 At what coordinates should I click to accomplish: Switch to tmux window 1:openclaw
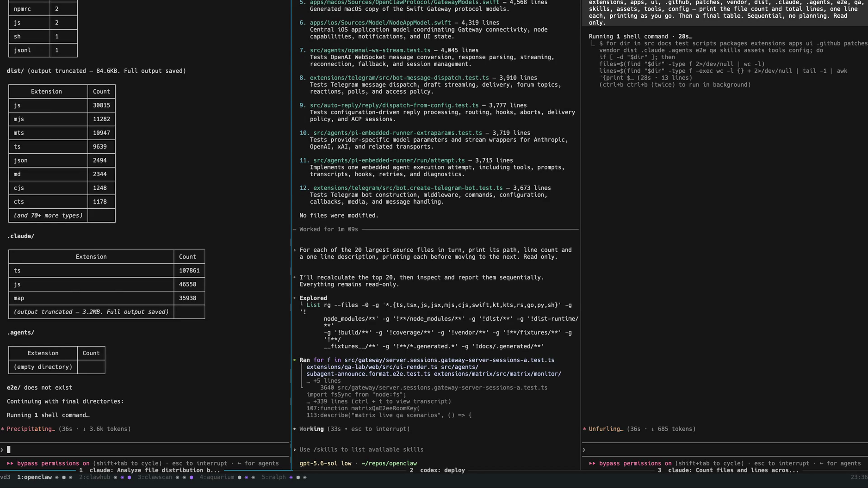(x=34, y=477)
